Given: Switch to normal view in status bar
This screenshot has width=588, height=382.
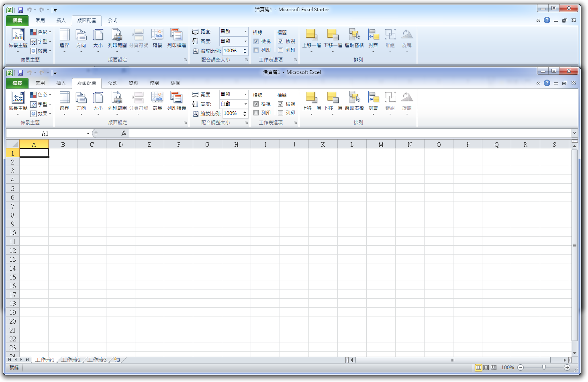Looking at the screenshot, I should coord(478,367).
